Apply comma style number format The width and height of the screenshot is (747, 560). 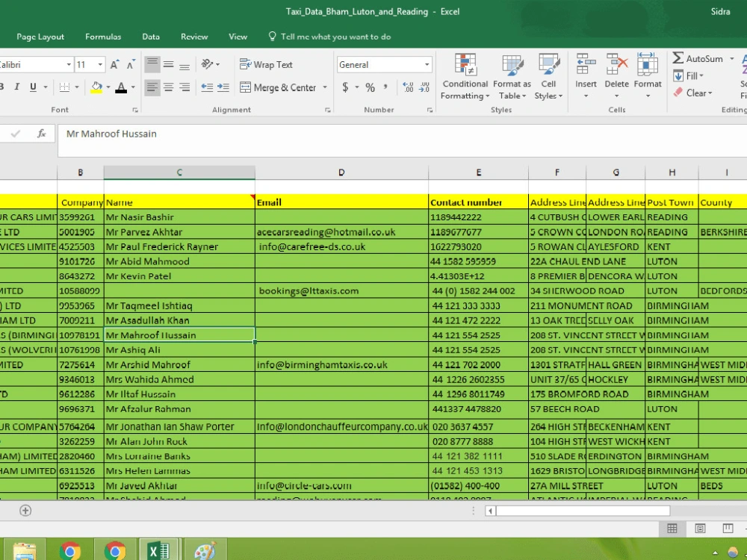pyautogui.click(x=385, y=87)
